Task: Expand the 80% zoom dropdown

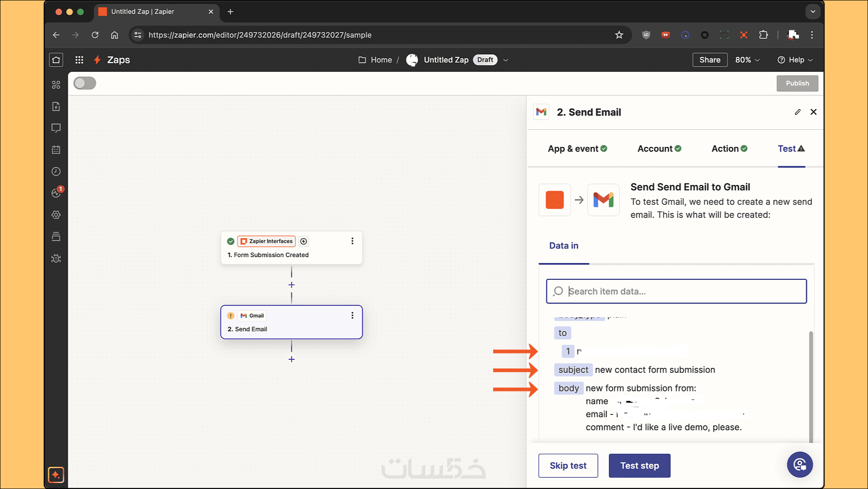Action: [x=747, y=60]
